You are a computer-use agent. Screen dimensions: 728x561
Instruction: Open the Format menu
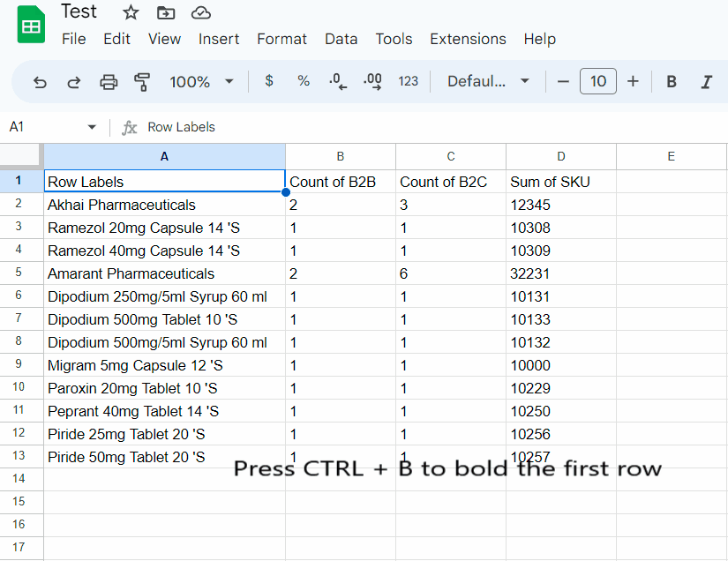point(281,39)
